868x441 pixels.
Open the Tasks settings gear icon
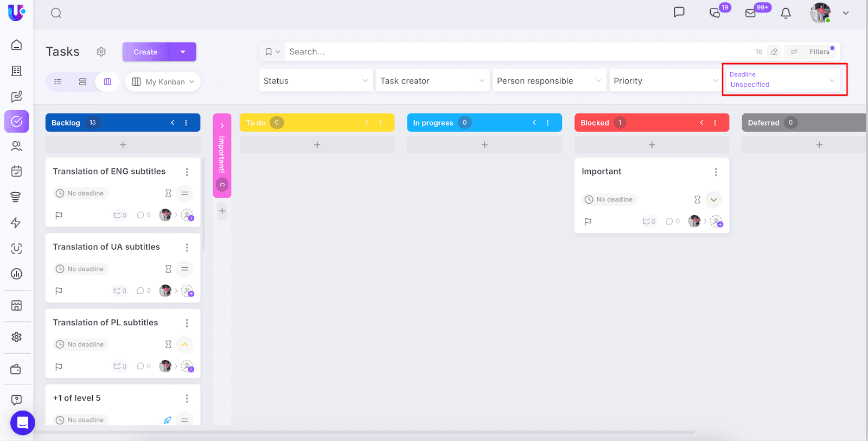pyautogui.click(x=101, y=52)
